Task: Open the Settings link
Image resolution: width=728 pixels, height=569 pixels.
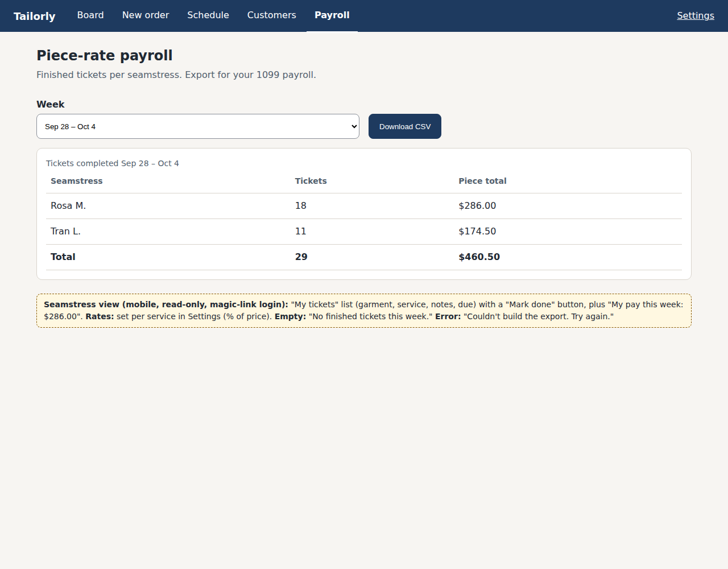Action: tap(696, 16)
